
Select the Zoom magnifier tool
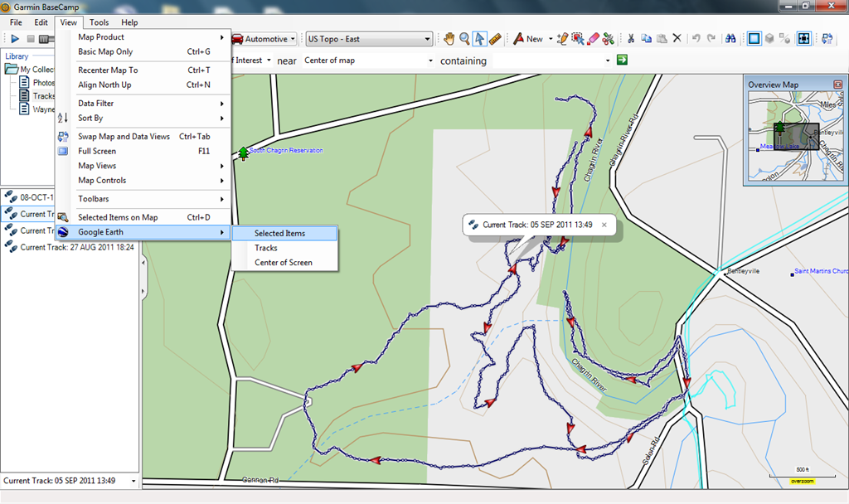pos(464,39)
